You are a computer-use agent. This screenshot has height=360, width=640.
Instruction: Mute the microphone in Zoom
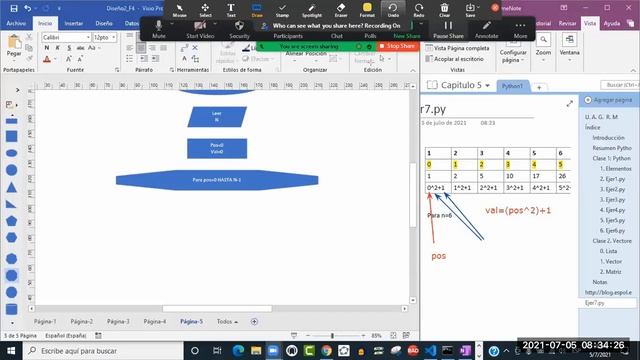click(x=159, y=29)
